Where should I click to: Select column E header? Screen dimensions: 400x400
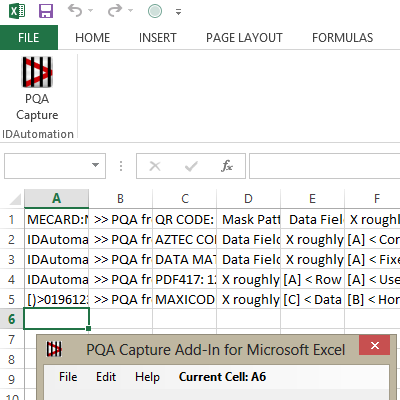tap(312, 199)
